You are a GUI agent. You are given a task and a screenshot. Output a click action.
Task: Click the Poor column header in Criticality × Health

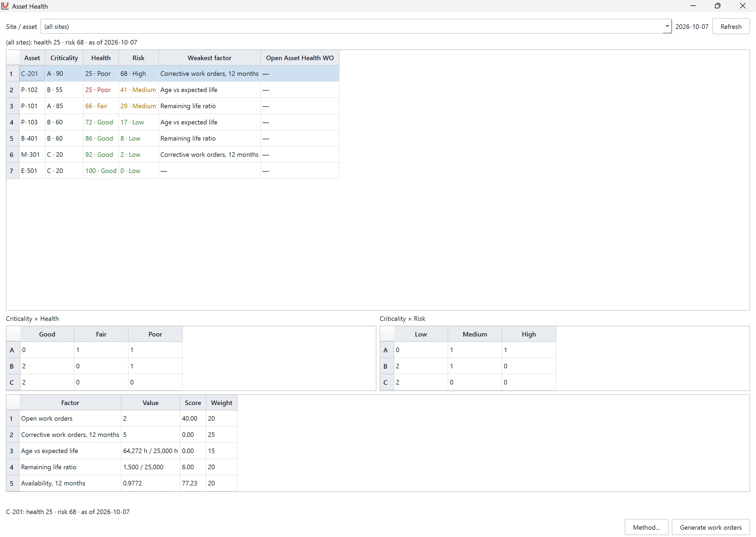coord(155,334)
